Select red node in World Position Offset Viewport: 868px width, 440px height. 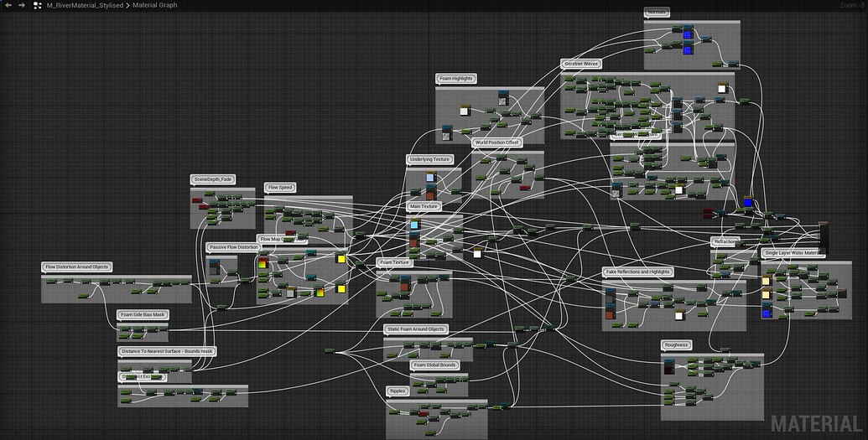coord(525,188)
